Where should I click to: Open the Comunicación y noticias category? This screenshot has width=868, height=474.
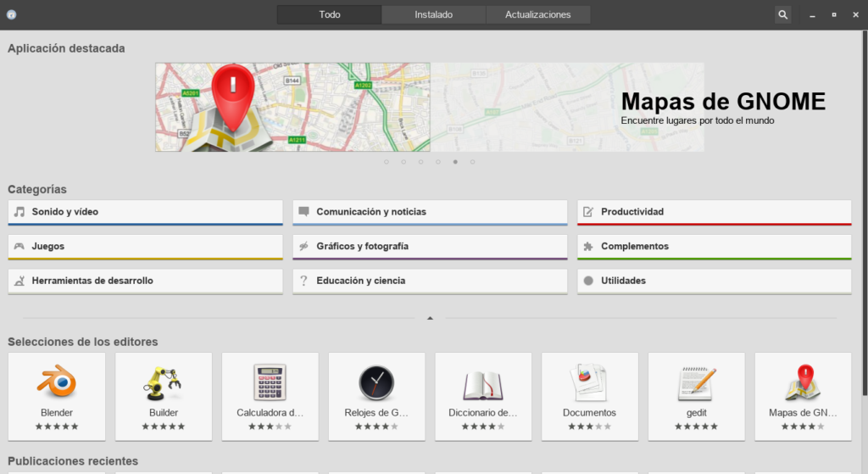click(x=430, y=213)
